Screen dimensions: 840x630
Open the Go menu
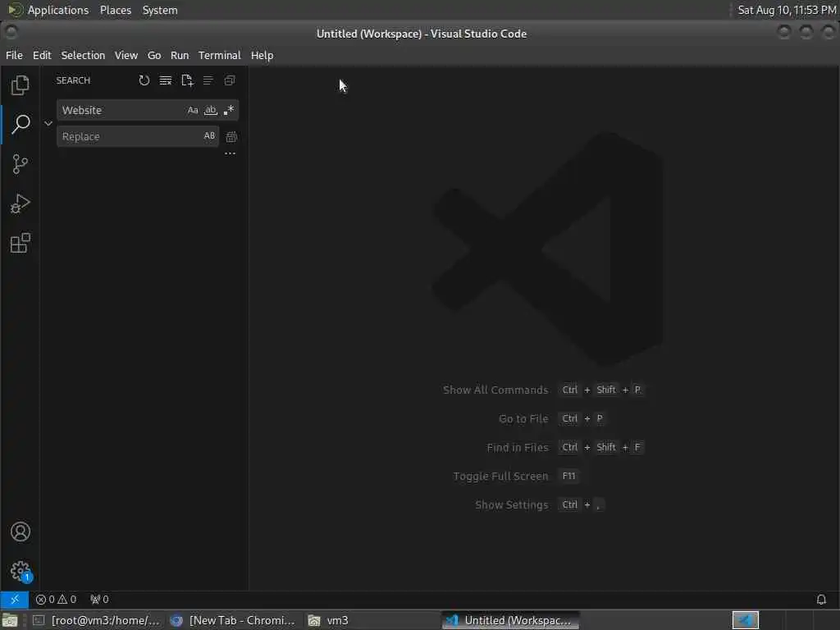(154, 55)
